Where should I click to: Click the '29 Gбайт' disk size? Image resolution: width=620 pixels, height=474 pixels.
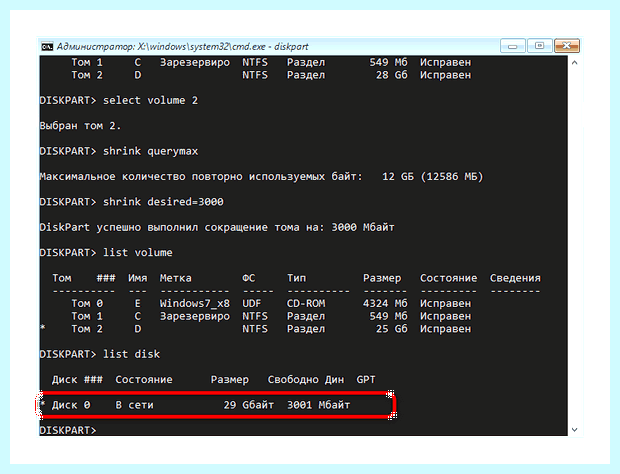(x=249, y=405)
